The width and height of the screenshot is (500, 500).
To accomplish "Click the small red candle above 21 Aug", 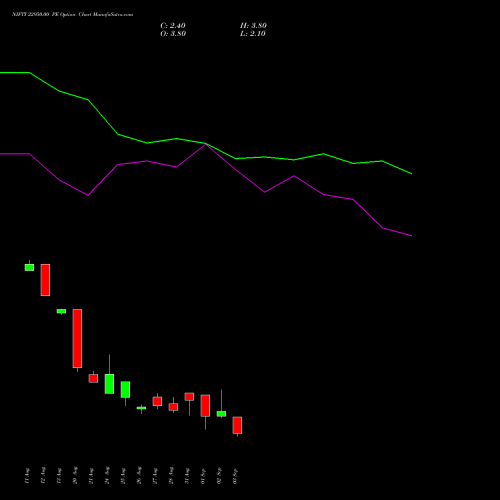I will [93, 378].
